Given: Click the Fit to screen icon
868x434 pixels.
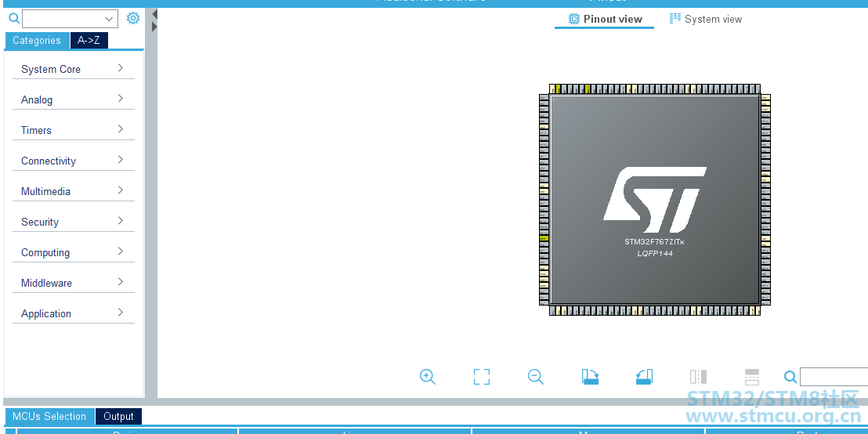Looking at the screenshot, I should coord(482,377).
